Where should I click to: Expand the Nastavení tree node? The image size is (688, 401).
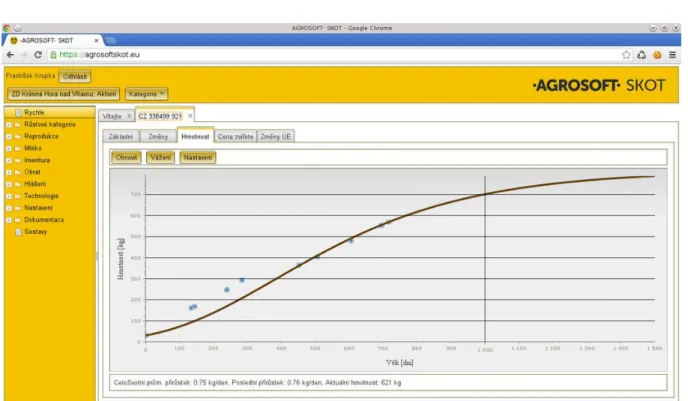(8, 208)
